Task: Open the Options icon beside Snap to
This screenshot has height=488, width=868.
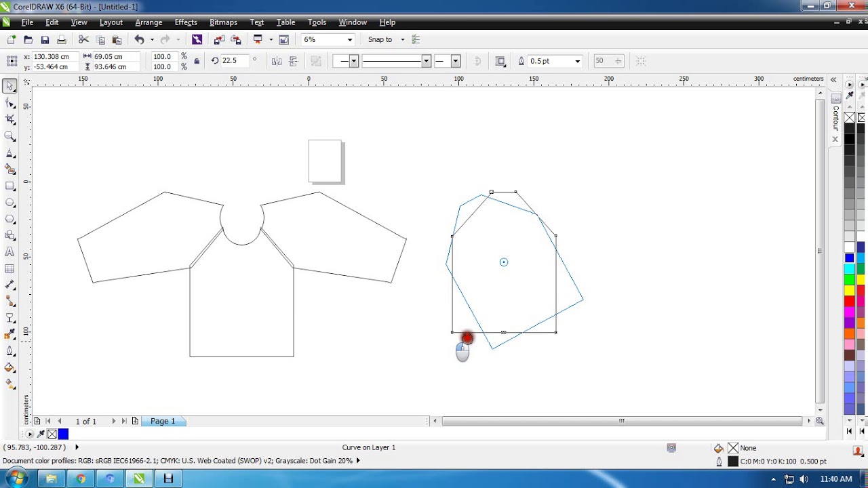Action: [416, 40]
